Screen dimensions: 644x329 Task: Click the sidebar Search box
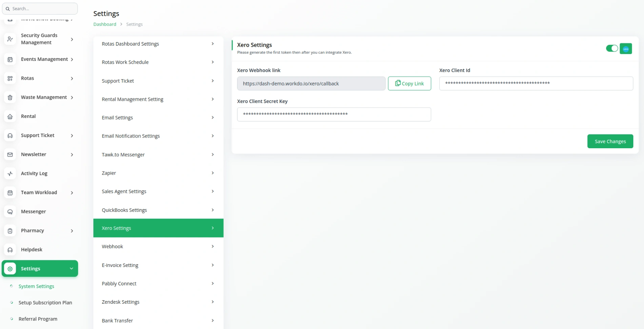click(40, 9)
